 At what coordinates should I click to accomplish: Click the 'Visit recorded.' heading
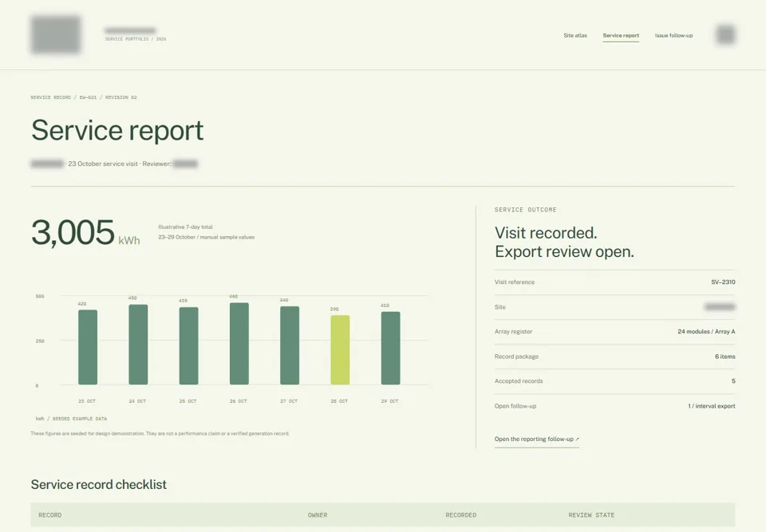tap(546, 233)
